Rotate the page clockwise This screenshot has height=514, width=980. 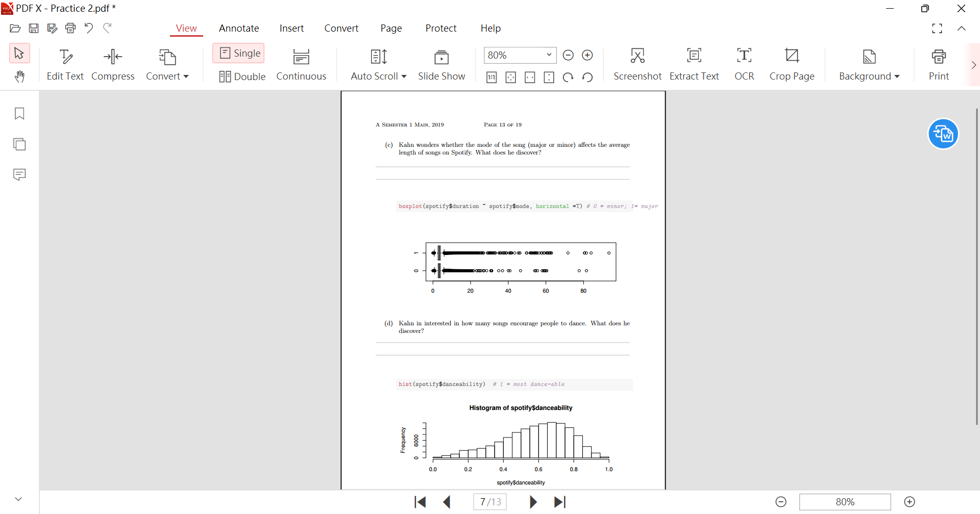click(x=568, y=78)
